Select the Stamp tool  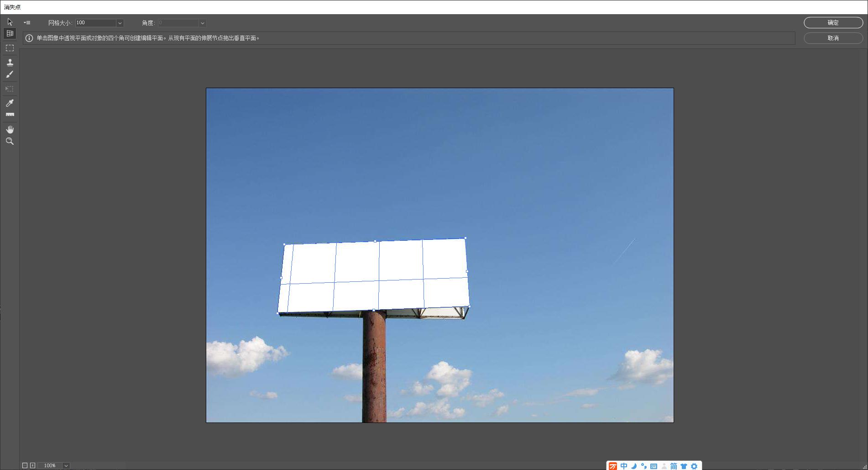[9, 62]
